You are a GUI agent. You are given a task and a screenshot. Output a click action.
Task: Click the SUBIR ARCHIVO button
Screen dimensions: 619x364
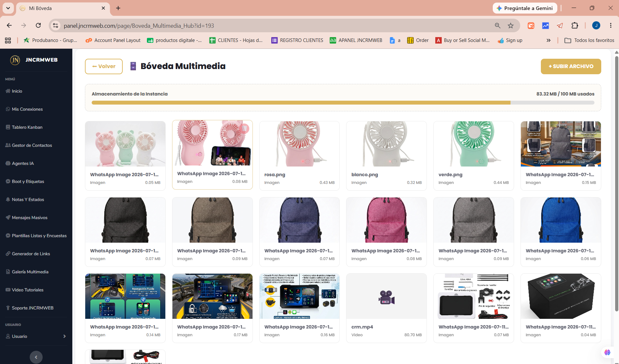pos(571,66)
